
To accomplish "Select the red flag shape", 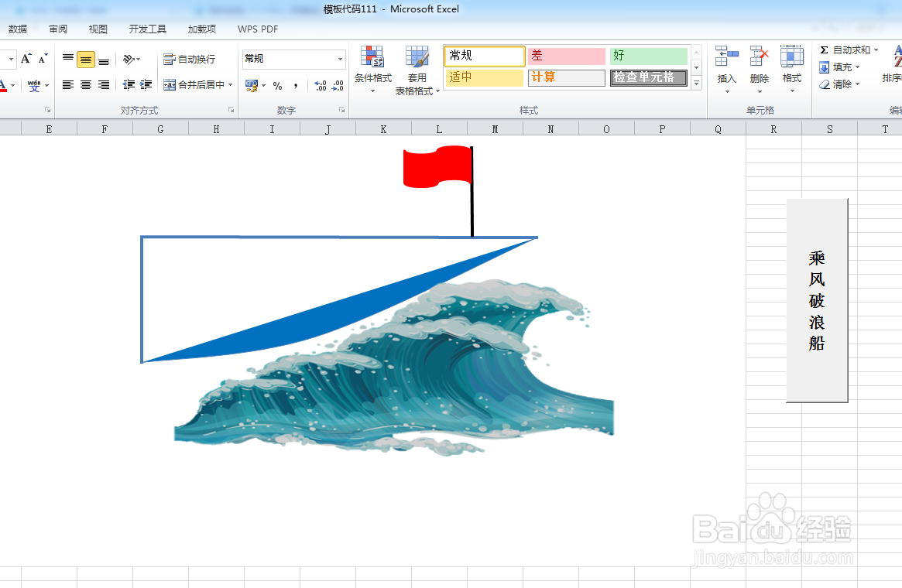I will coord(437,166).
